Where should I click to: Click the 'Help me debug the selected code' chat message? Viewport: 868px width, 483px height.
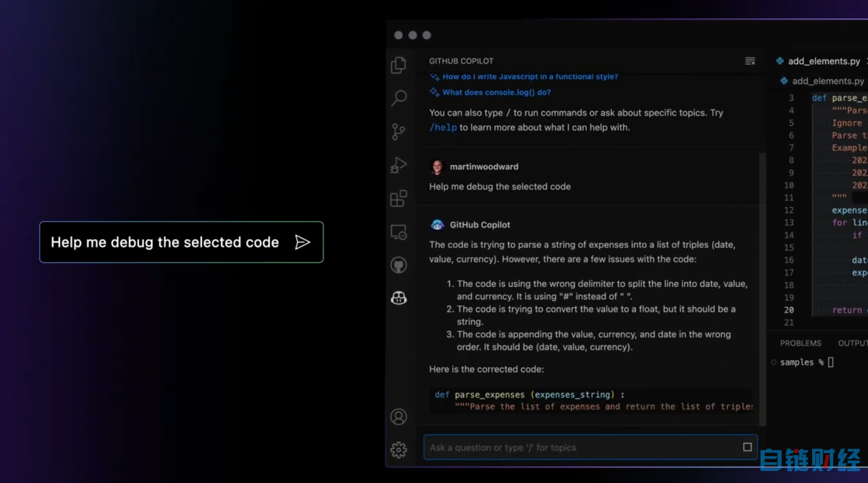(500, 187)
